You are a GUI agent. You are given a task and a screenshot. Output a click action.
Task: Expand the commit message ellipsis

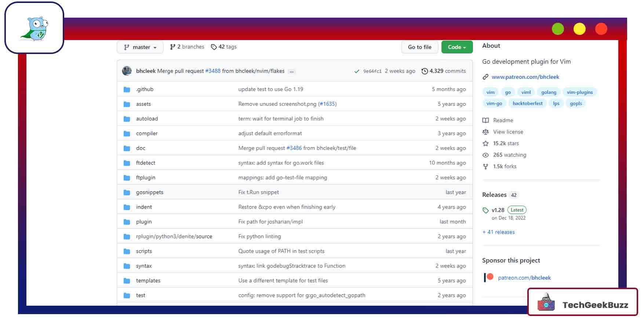[x=291, y=72]
